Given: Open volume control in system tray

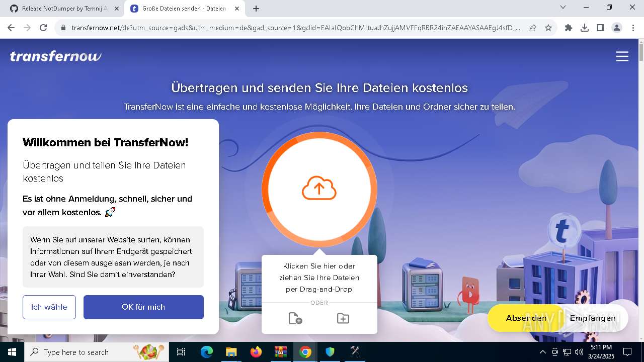Looking at the screenshot, I should (x=579, y=352).
